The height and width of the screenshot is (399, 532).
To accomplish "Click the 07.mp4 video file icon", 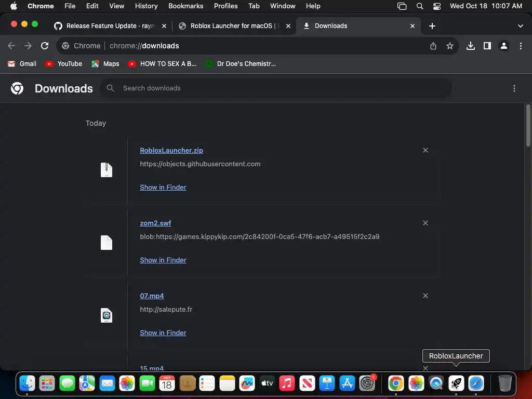I will (x=106, y=315).
